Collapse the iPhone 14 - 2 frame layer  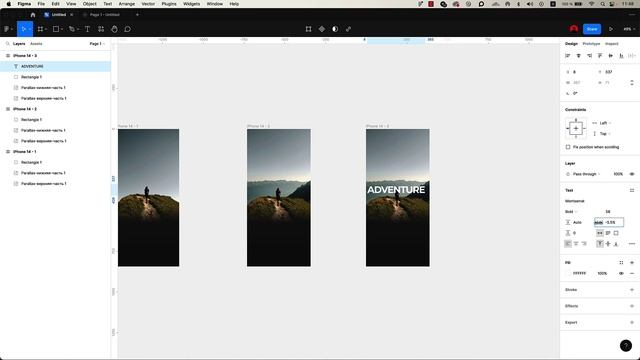pos(8,109)
